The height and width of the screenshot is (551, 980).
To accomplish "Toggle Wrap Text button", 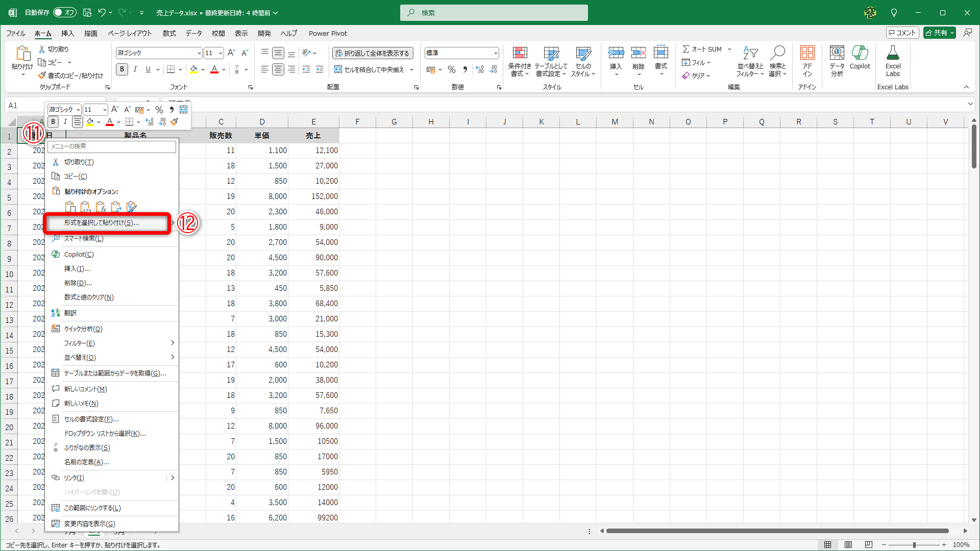I will click(373, 53).
